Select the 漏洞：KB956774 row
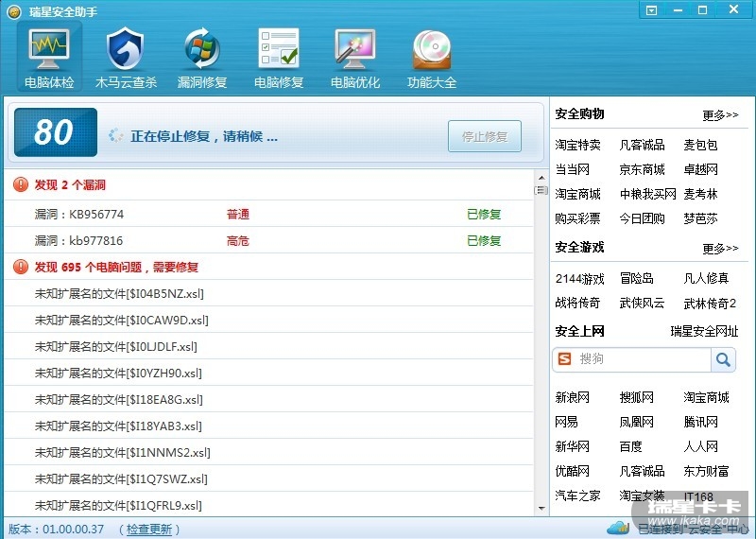Viewport: 756px width, 539px height. tap(268, 214)
